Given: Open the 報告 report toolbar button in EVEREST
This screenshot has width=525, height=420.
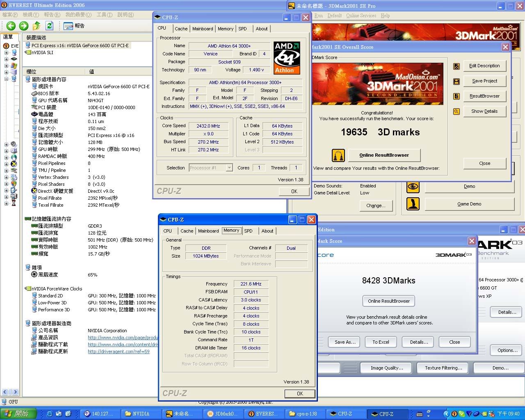Looking at the screenshot, I should click(74, 26).
